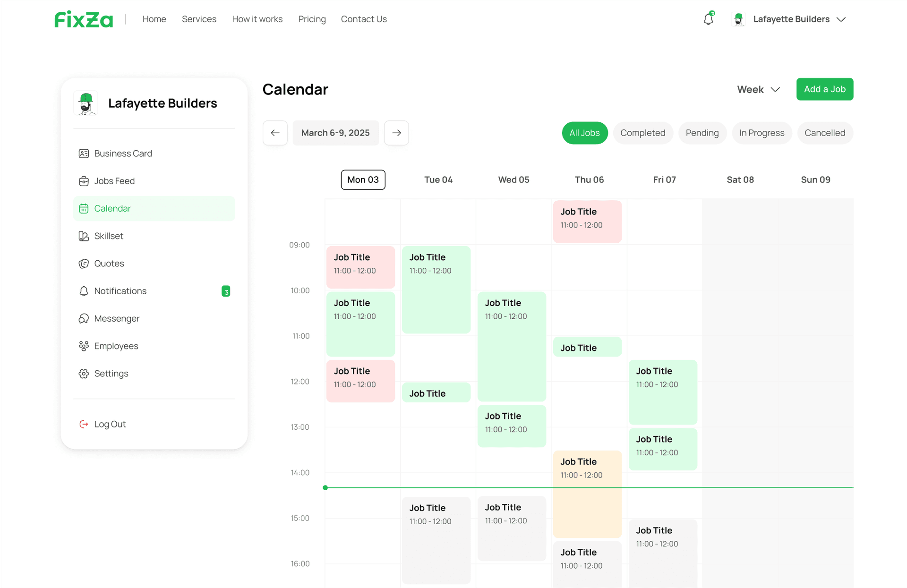Open the Pricing menu item
Viewport: 907px width, 588px height.
click(312, 19)
